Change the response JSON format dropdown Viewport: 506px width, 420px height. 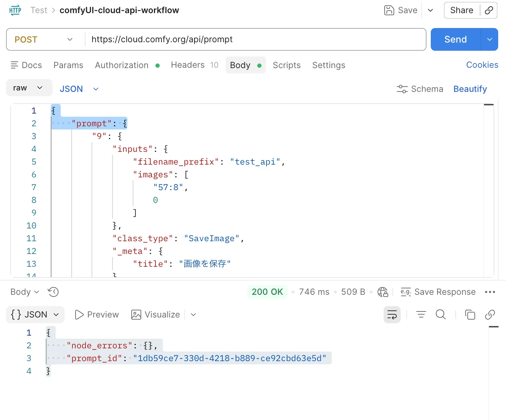coord(35,315)
